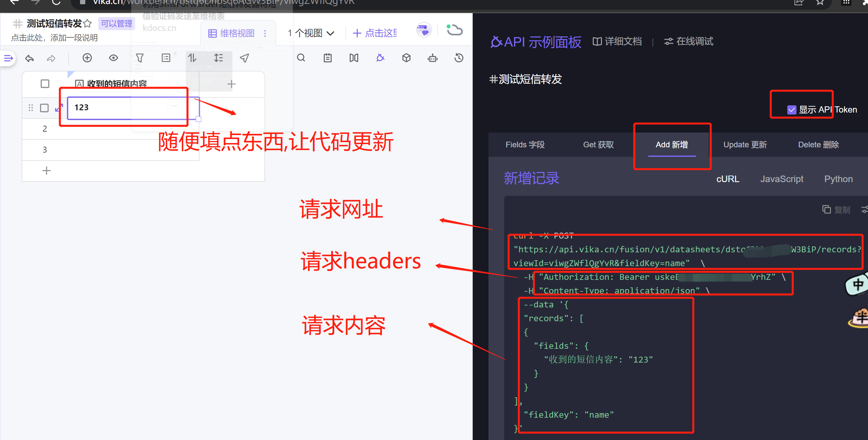Image resolution: width=868 pixels, height=440 pixels.
Task: Click the robot automation icon
Action: (x=433, y=58)
